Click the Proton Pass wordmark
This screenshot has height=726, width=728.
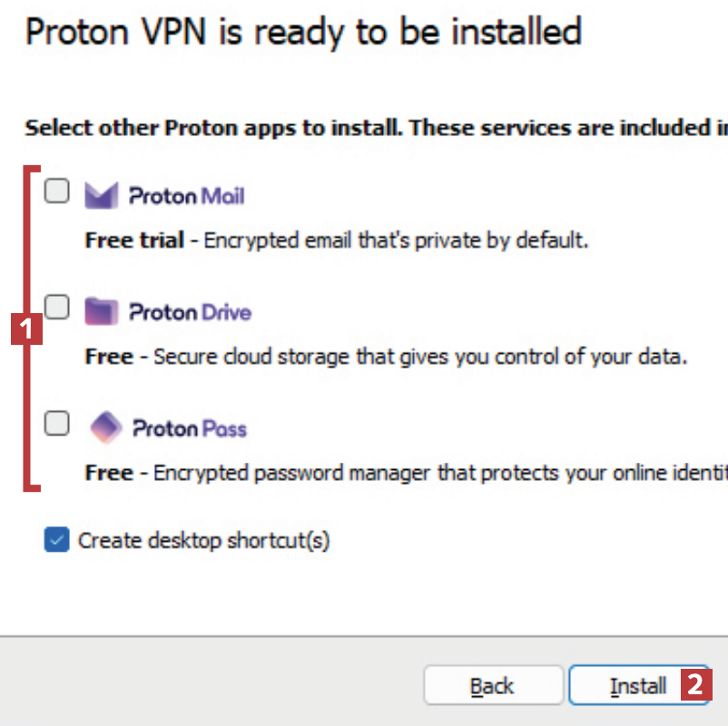[190, 427]
